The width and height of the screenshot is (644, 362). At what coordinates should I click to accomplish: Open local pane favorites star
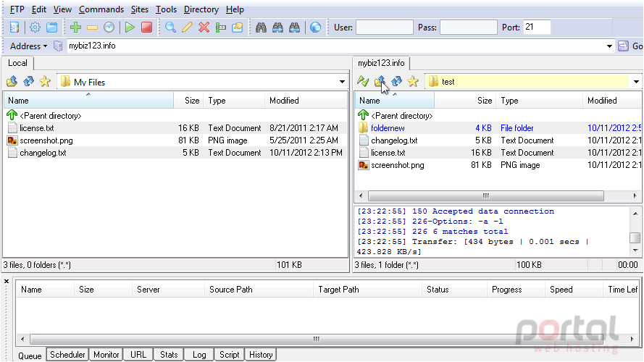tap(45, 81)
